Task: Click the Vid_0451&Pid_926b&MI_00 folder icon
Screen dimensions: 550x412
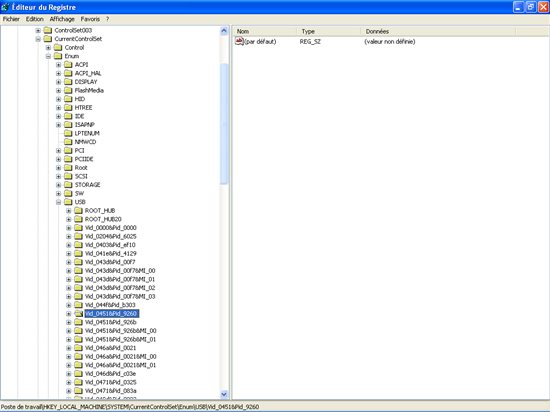Action: (78, 331)
